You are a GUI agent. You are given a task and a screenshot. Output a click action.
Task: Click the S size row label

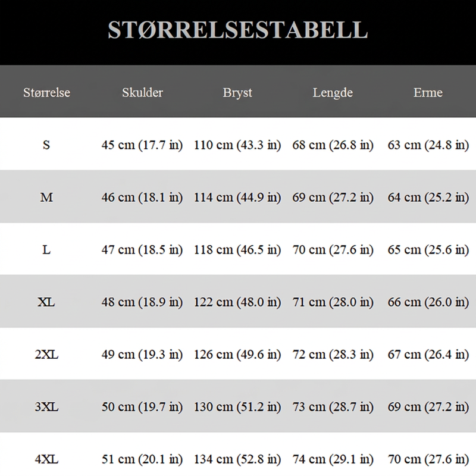tap(46, 145)
